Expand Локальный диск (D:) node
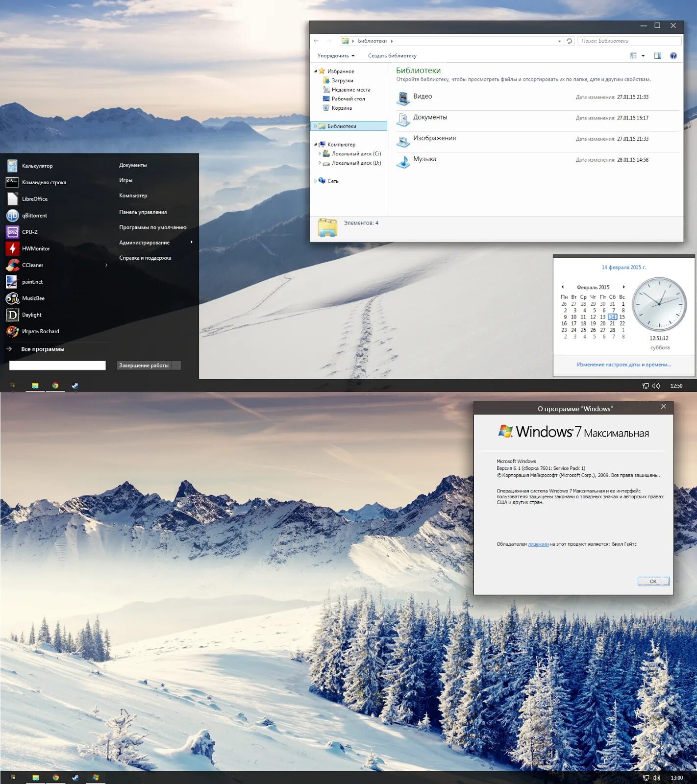Viewport: 697px width, 784px height. (x=320, y=163)
